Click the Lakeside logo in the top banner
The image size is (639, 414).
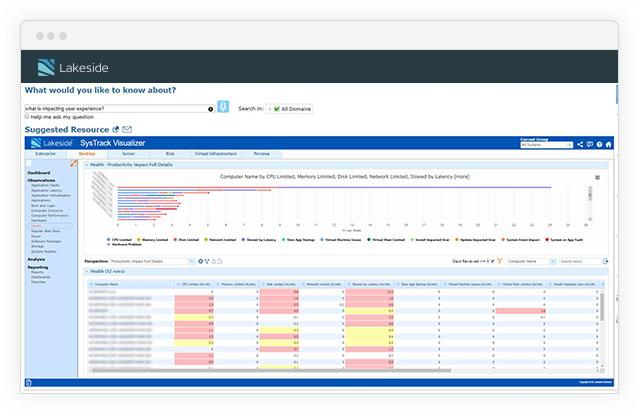(x=73, y=67)
